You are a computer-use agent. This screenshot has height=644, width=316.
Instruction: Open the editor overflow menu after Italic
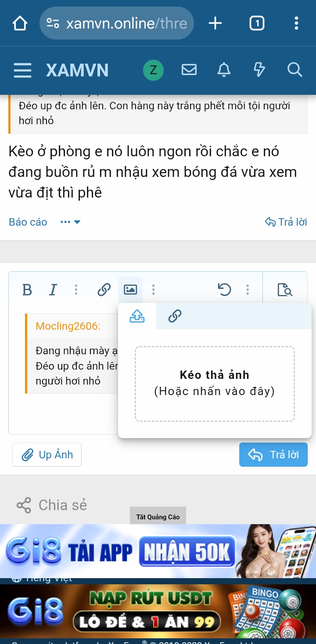tap(76, 289)
